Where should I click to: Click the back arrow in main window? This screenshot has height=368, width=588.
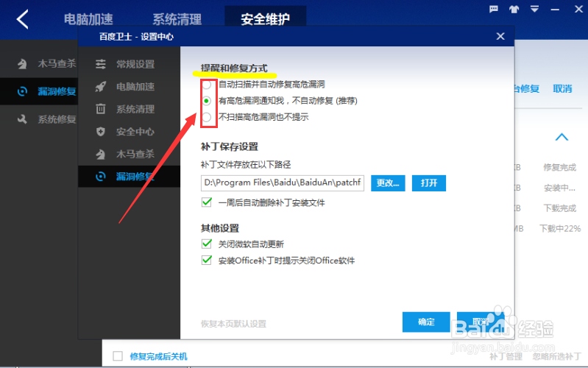(23, 20)
